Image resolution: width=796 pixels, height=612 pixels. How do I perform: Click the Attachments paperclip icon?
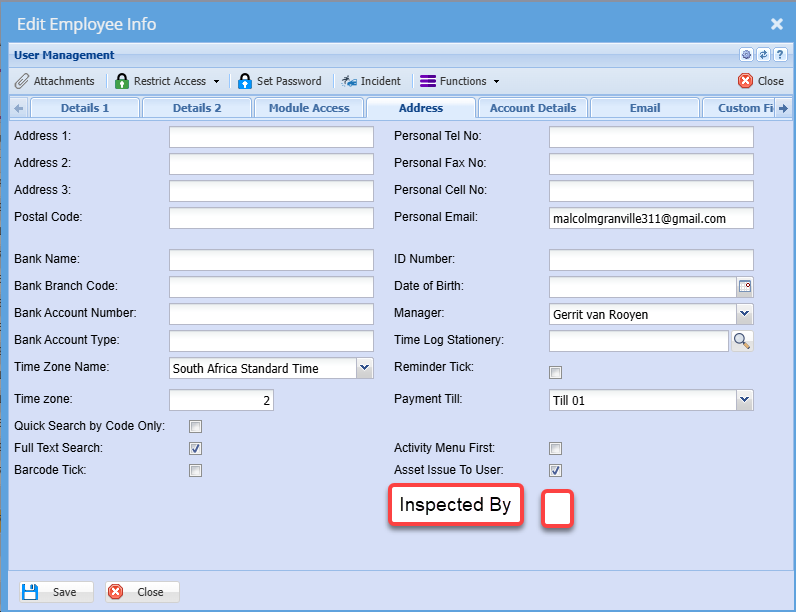(x=22, y=81)
